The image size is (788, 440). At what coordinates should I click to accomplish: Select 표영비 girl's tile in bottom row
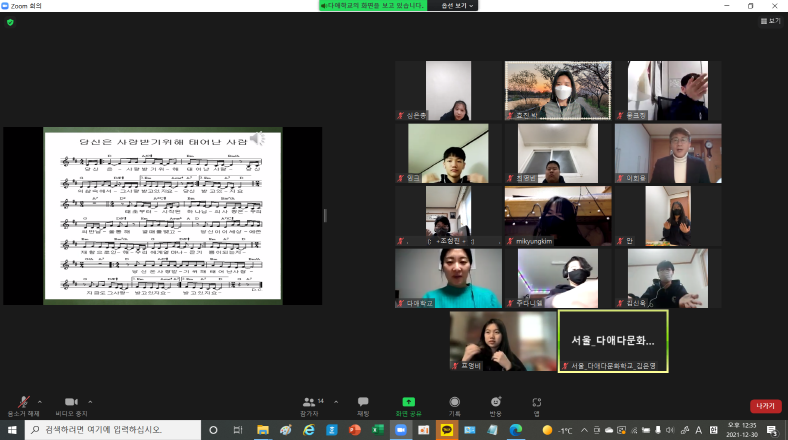tap(503, 341)
